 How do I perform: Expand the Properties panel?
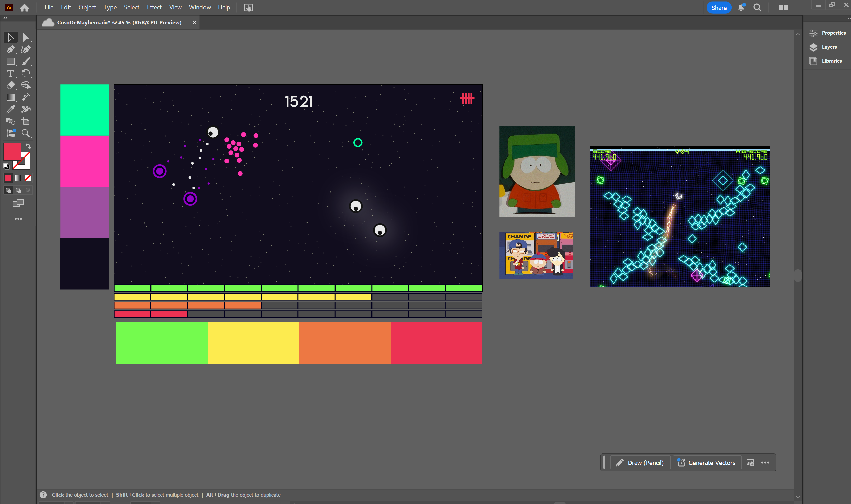pos(833,33)
